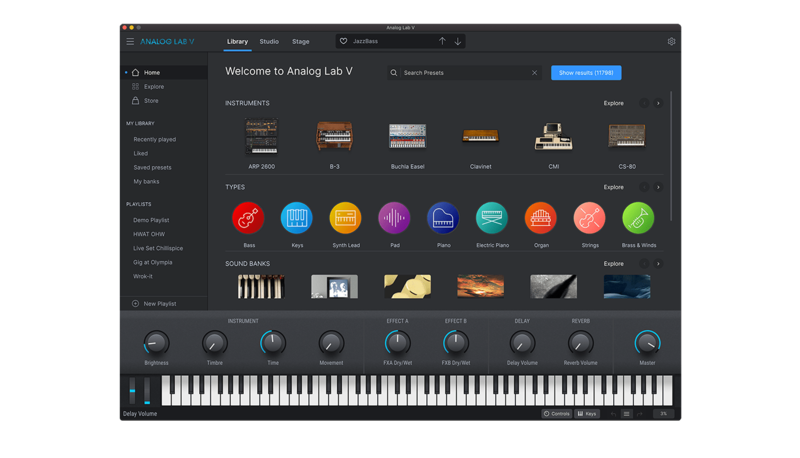Click Explore link beside Sound Banks

click(613, 264)
